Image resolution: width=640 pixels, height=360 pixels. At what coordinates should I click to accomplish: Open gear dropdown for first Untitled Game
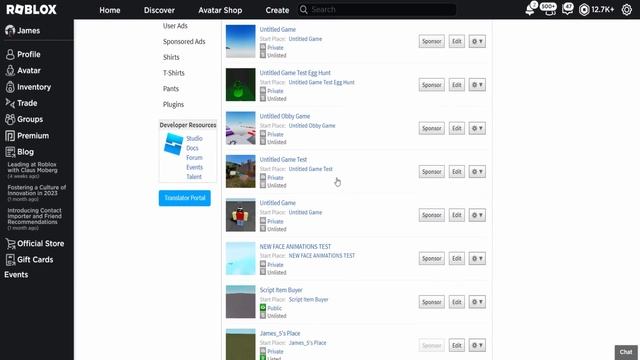click(477, 41)
